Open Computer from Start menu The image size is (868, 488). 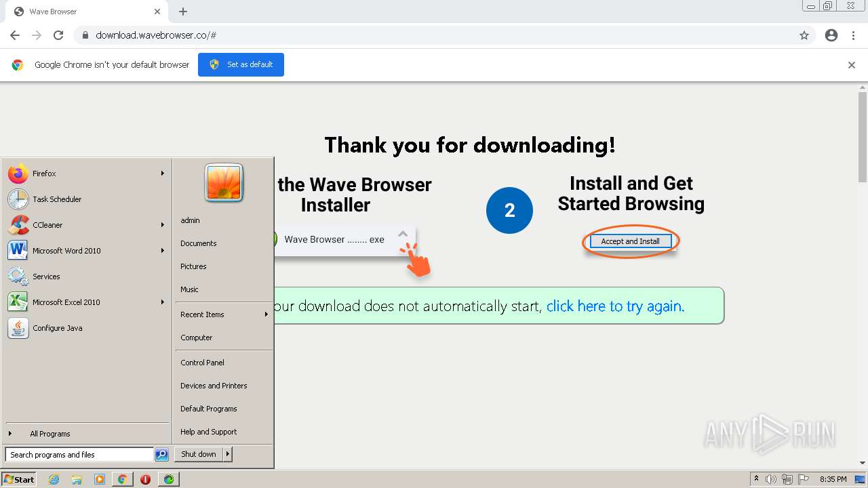224,338
